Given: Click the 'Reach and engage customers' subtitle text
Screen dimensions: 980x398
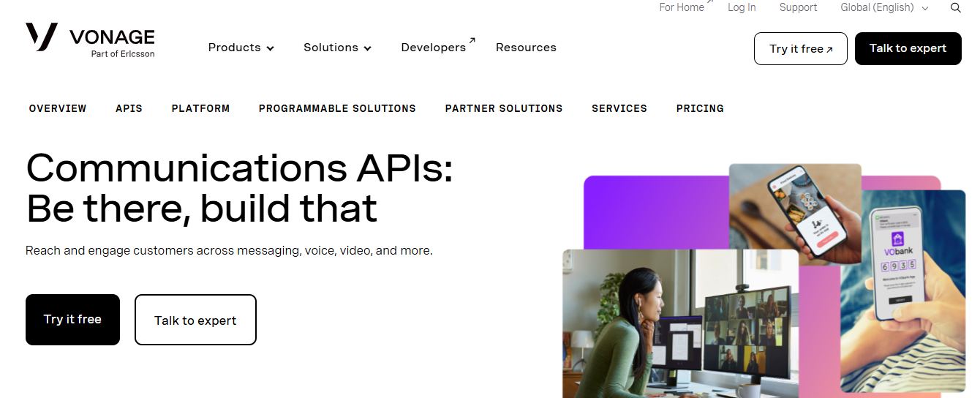Looking at the screenshot, I should coord(229,250).
